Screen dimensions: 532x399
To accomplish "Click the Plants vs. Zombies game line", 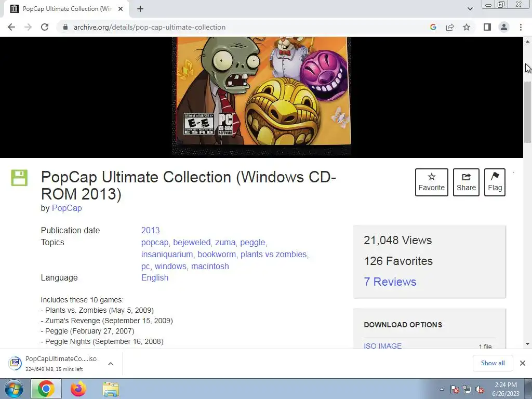I will 97,311.
